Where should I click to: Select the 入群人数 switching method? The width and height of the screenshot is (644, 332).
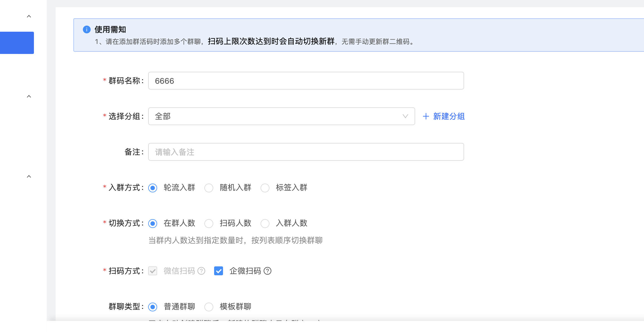265,224
